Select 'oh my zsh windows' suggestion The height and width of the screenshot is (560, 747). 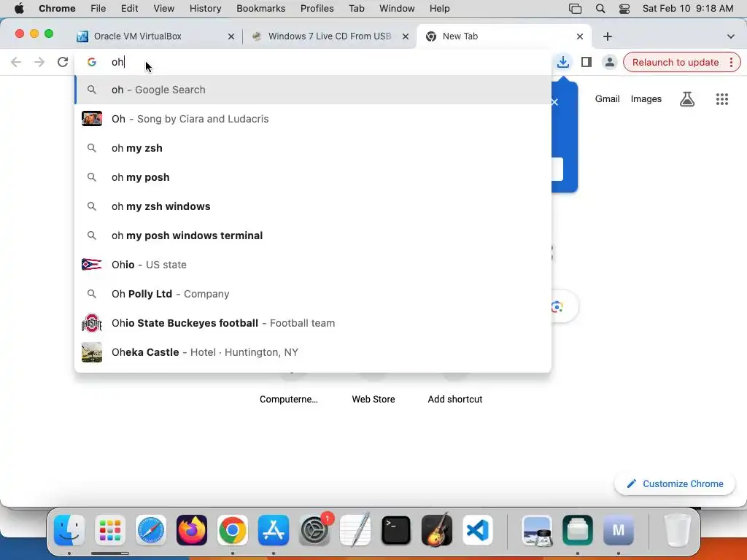pos(313,206)
